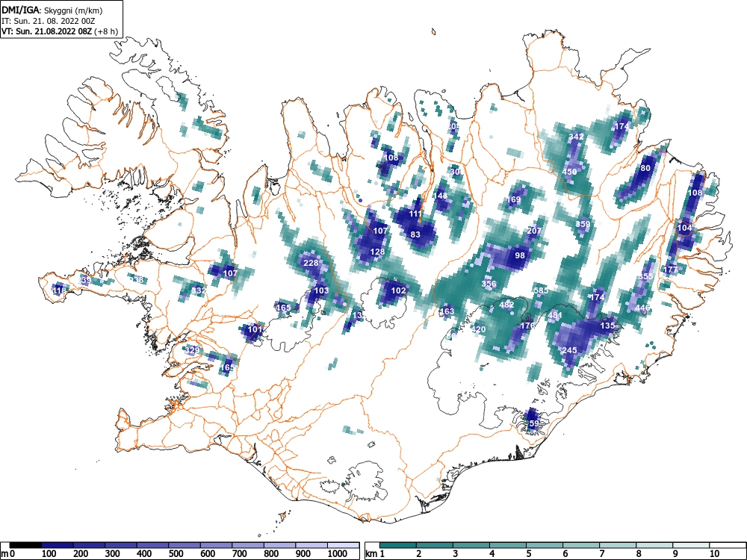Click the visibility value '450' on the map
Image resolution: width=747 pixels, height=560 pixels.
tap(569, 172)
